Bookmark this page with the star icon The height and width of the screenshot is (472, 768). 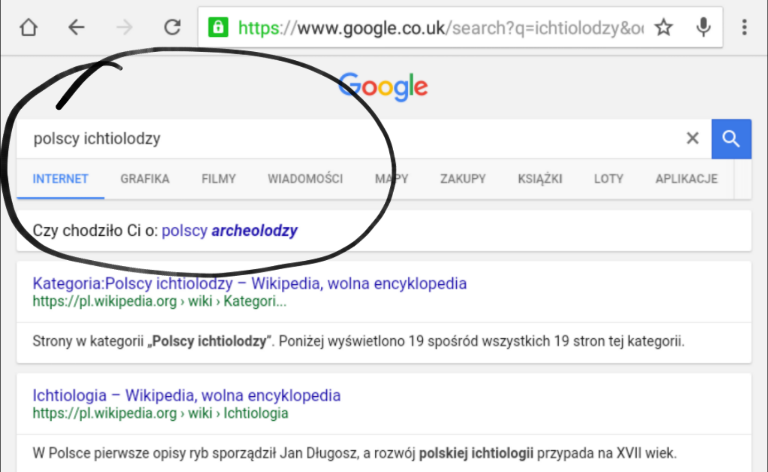pos(664,27)
